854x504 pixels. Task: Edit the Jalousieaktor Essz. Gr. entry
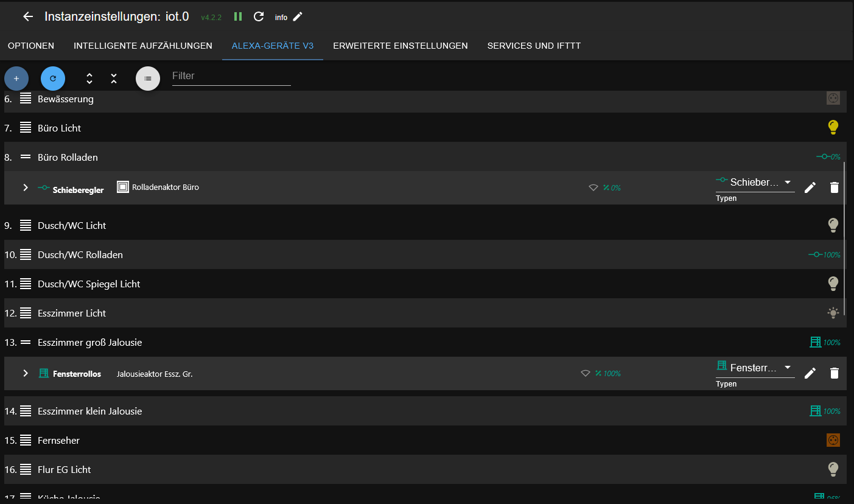pos(810,373)
